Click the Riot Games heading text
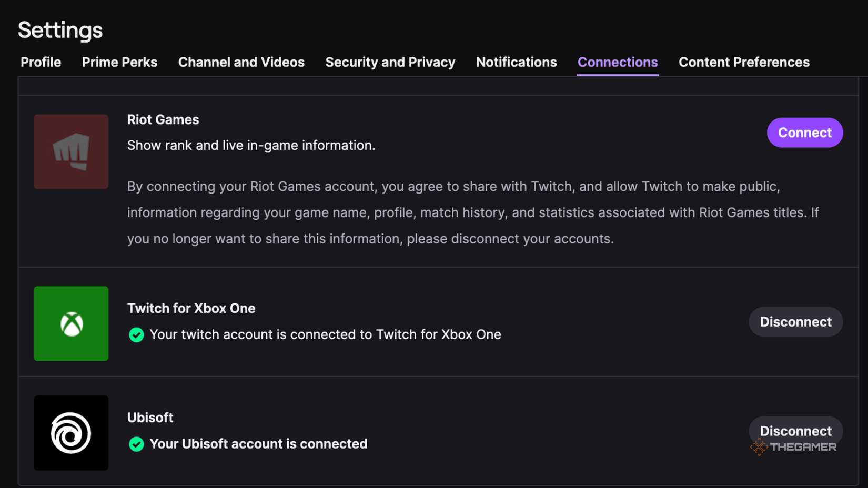 click(163, 119)
